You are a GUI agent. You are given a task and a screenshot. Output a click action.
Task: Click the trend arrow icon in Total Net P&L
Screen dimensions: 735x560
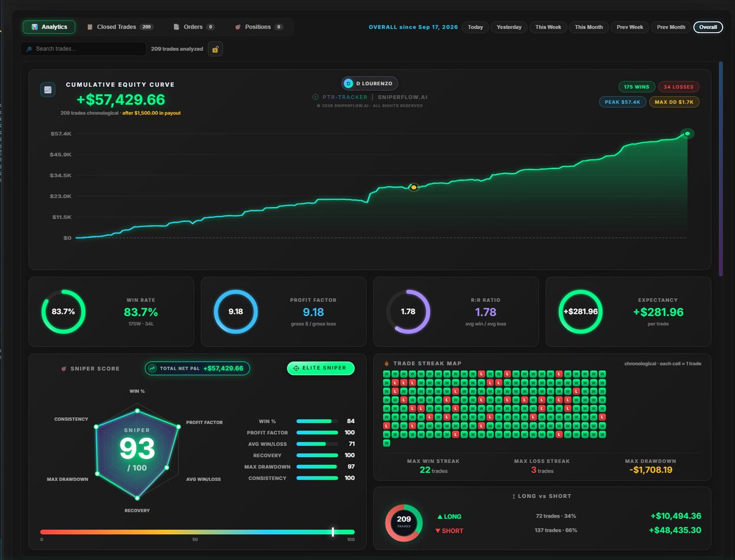point(152,368)
